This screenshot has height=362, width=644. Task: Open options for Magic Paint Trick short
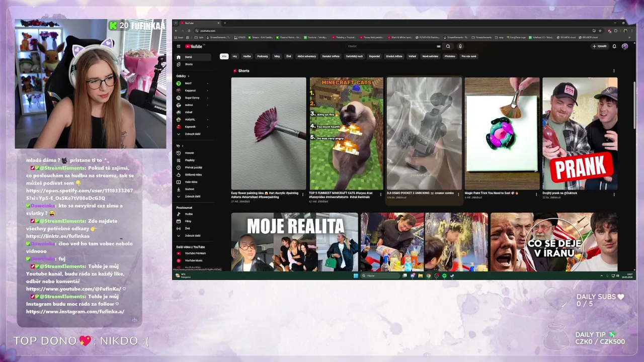536,195
